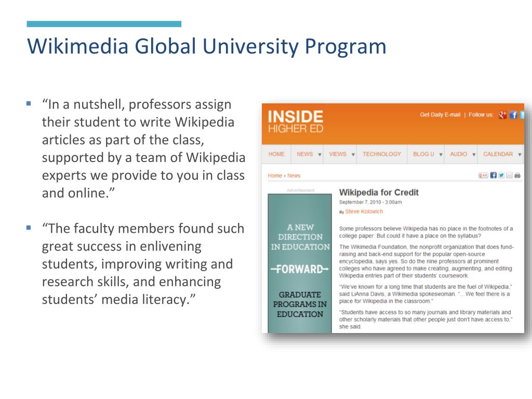Share article via the Twitter bird icon
Screen dimensions: 532x399
pos(501,176)
